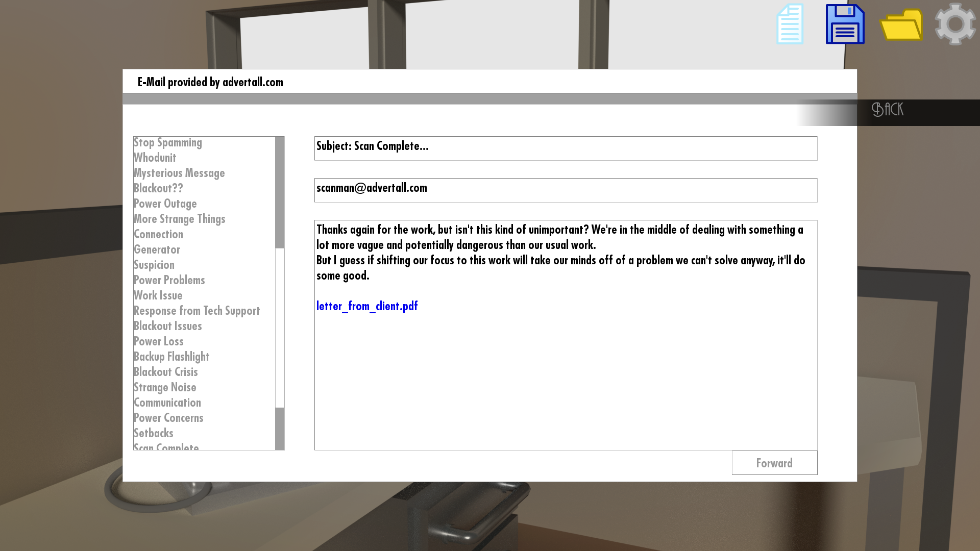Open Response from Tech Support email

click(x=197, y=311)
